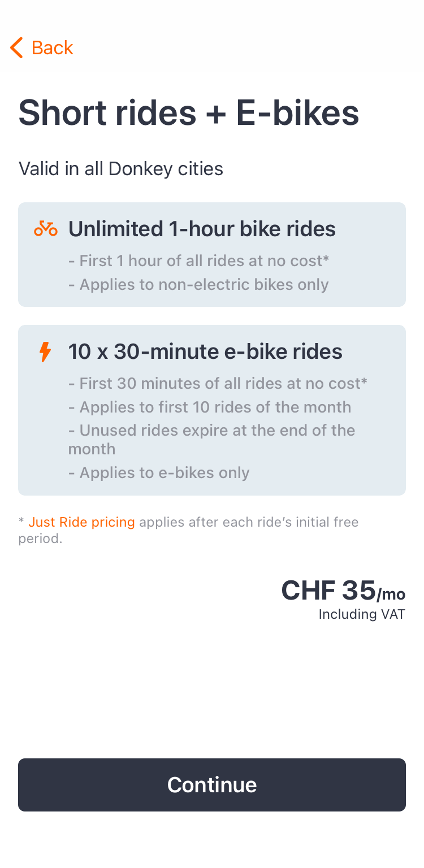Click "Applies to non-electric bikes only" text
This screenshot has height=868, width=424.
pyautogui.click(x=198, y=284)
